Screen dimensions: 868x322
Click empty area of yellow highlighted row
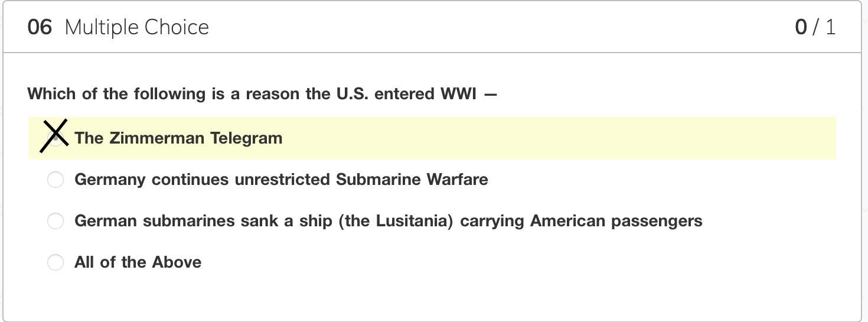click(x=531, y=138)
